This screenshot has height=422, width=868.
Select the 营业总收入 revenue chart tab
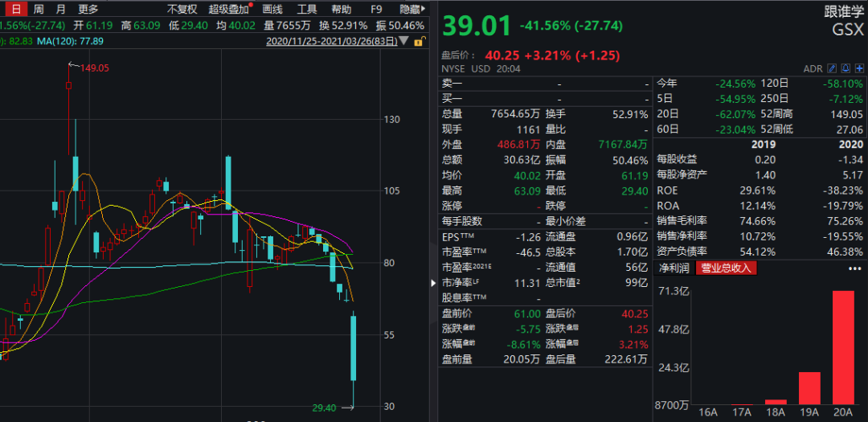pos(727,268)
